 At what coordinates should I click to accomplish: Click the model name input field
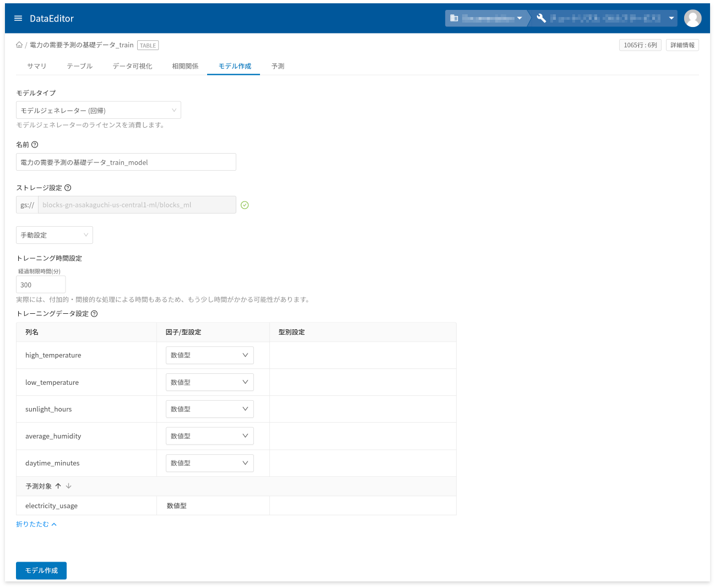[126, 162]
